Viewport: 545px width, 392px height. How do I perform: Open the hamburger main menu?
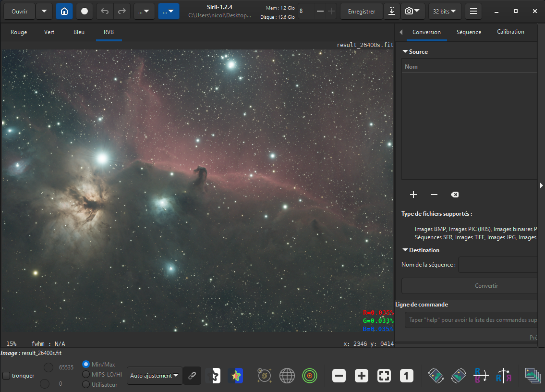(473, 11)
